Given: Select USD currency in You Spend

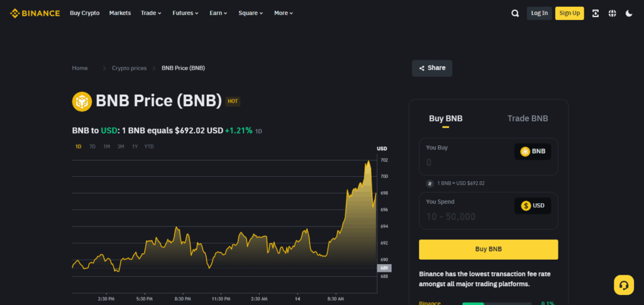Looking at the screenshot, I should click(533, 206).
